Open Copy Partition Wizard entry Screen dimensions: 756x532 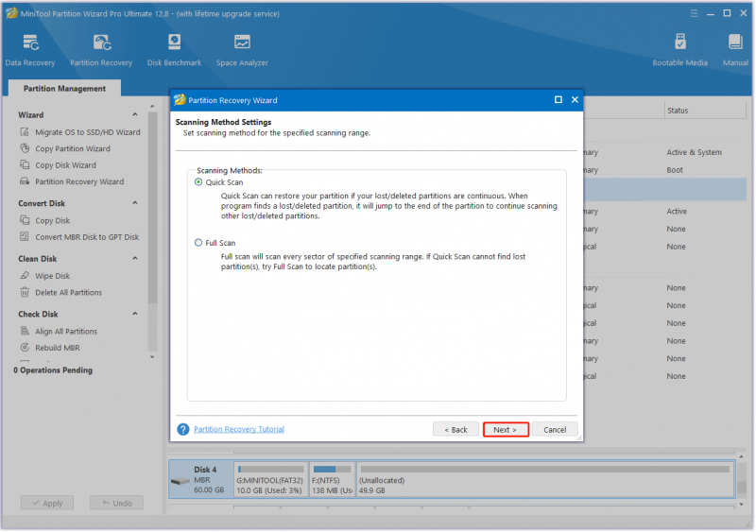coord(73,148)
